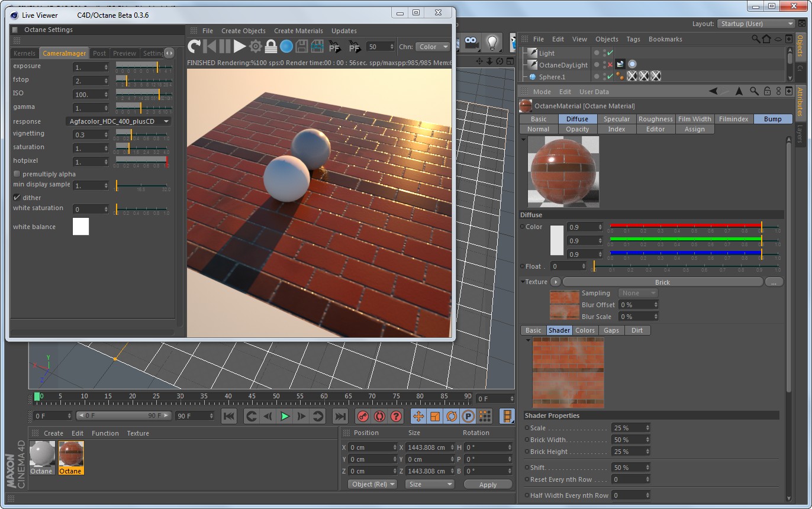The height and width of the screenshot is (509, 812).
Task: Pick the white balance color swatch
Action: point(80,227)
